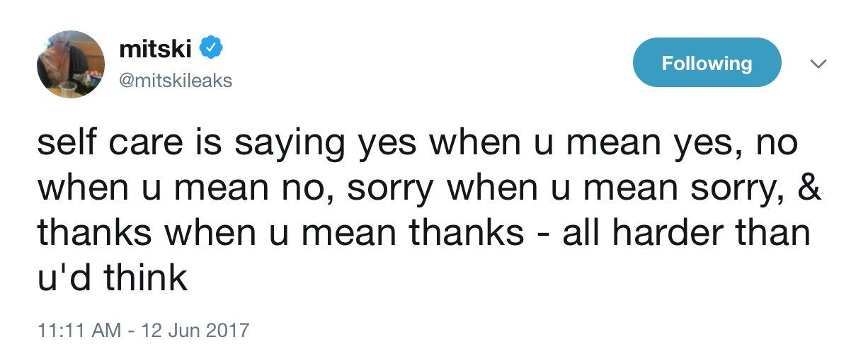This screenshot has width=868, height=354.
Task: Open the mitski display name link
Action: click(x=156, y=48)
